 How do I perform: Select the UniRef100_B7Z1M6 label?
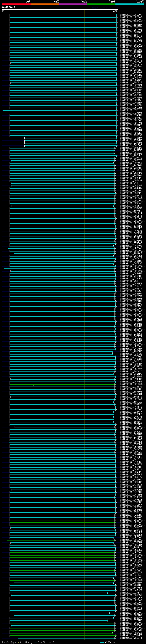(x=131, y=620)
